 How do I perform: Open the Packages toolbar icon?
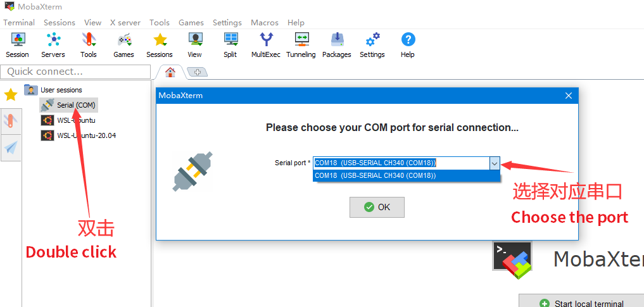pyautogui.click(x=337, y=44)
